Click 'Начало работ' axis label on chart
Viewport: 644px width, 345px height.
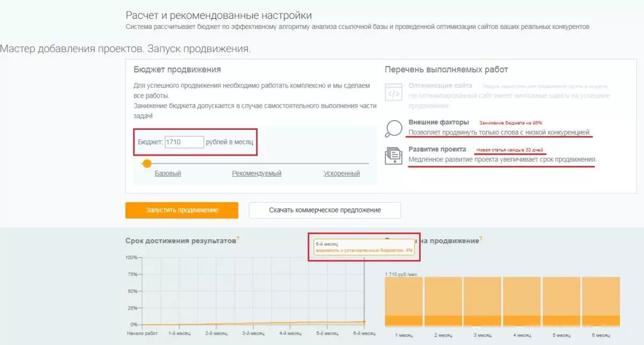point(141,333)
